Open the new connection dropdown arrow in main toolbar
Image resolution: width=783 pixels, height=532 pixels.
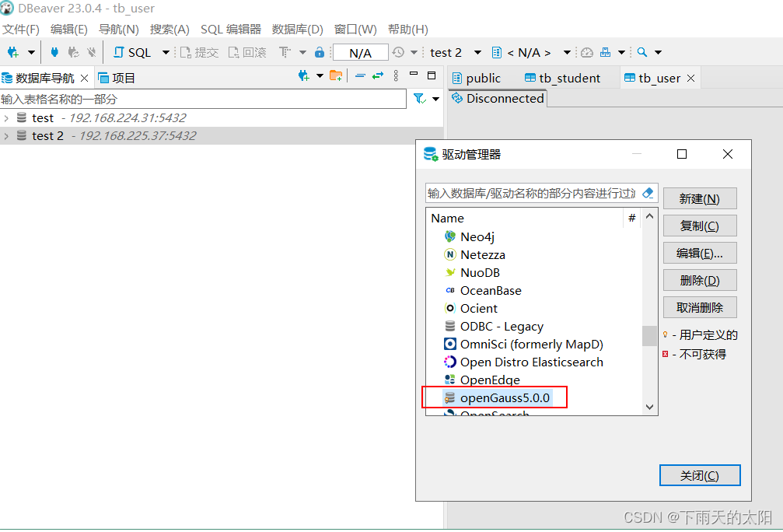click(x=31, y=52)
